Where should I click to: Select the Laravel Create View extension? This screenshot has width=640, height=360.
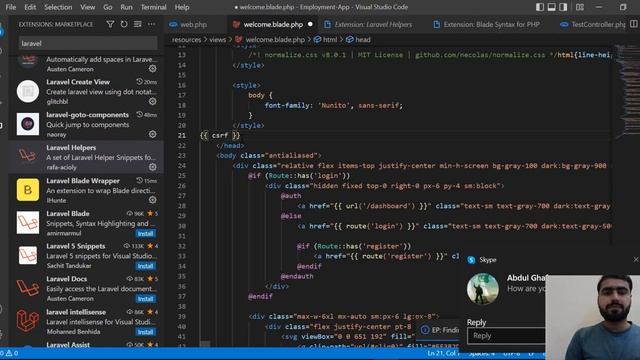[x=87, y=91]
